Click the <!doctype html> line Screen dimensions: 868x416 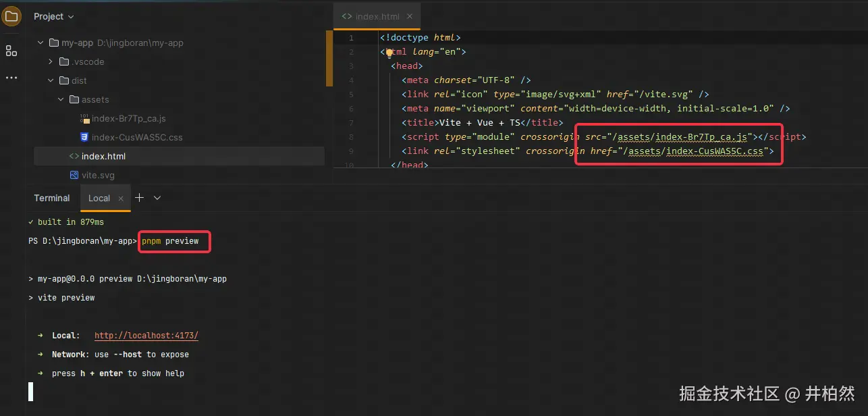[421, 38]
